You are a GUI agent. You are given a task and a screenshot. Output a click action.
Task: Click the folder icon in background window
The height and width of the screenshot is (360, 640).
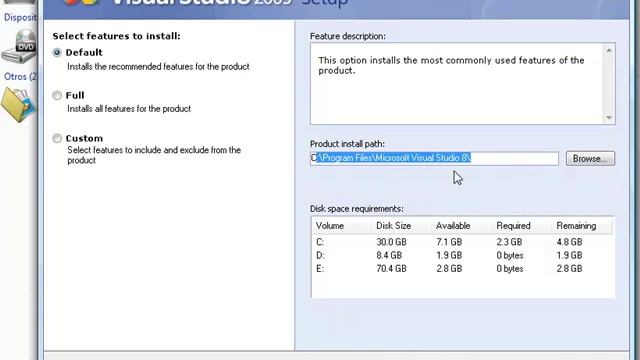point(19,104)
